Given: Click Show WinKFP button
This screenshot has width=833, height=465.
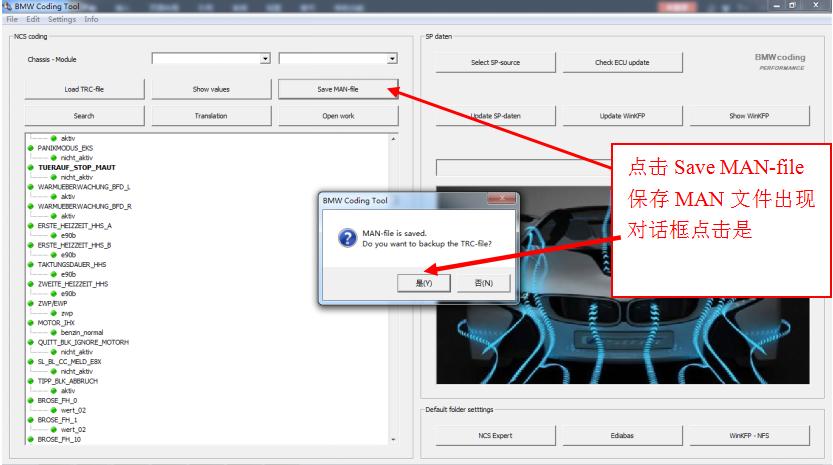Looking at the screenshot, I should pyautogui.click(x=749, y=116).
